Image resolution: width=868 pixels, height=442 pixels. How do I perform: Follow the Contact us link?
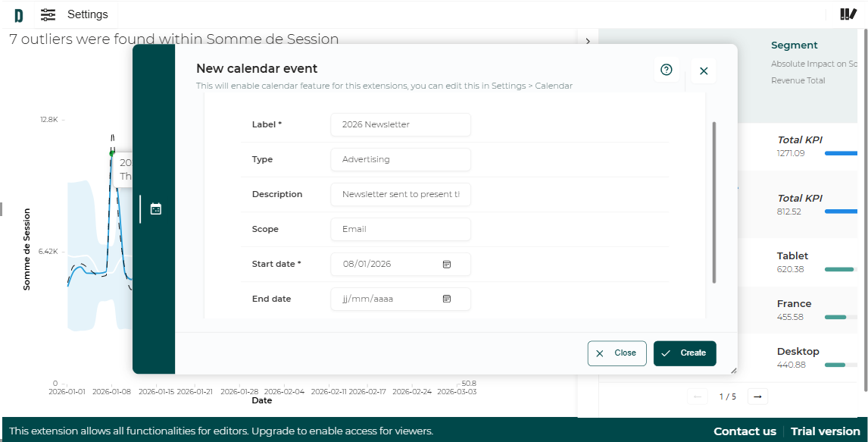click(745, 431)
